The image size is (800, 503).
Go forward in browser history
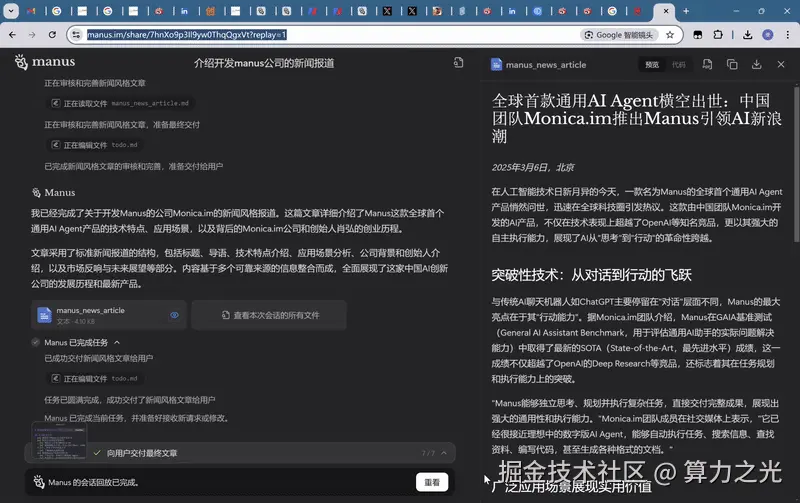click(32, 35)
